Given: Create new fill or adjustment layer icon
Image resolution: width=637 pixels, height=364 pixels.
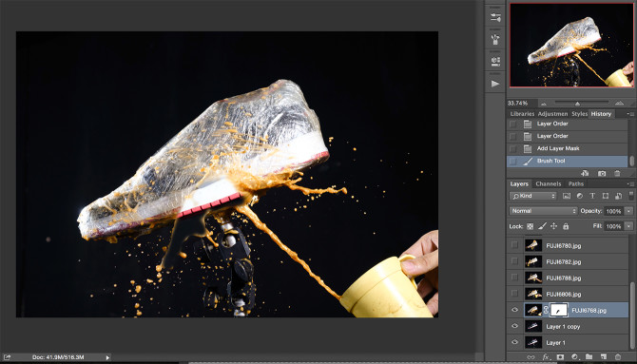Looking at the screenshot, I should pyautogui.click(x=574, y=357).
